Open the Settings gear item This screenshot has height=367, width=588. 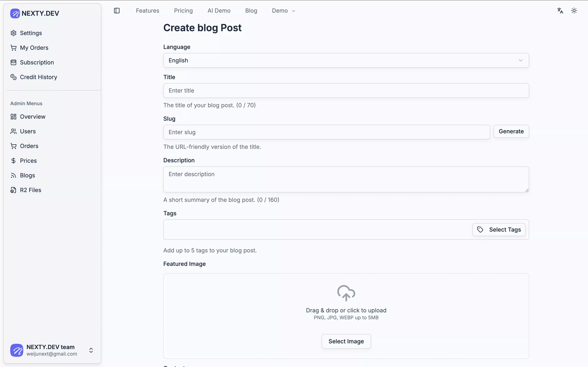[x=14, y=33]
